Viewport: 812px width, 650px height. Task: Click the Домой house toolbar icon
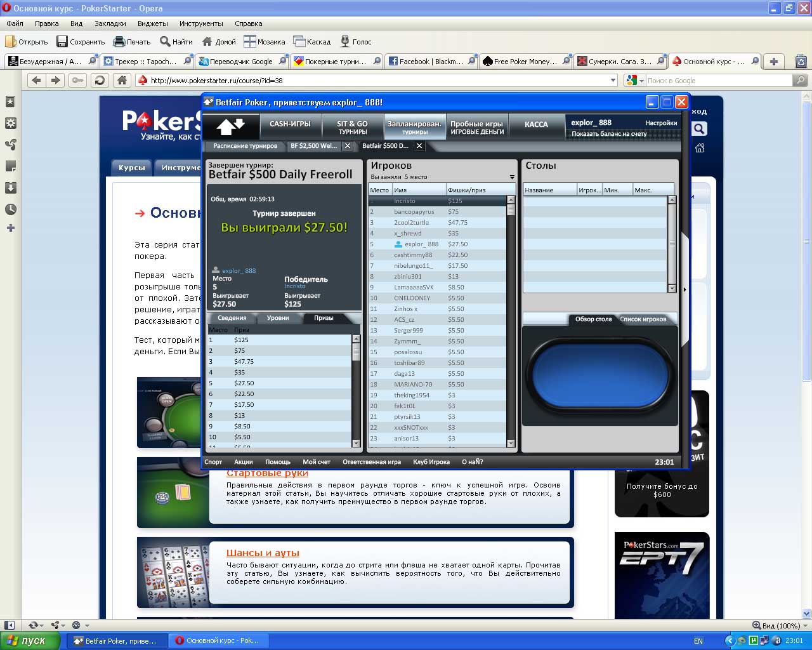click(207, 41)
